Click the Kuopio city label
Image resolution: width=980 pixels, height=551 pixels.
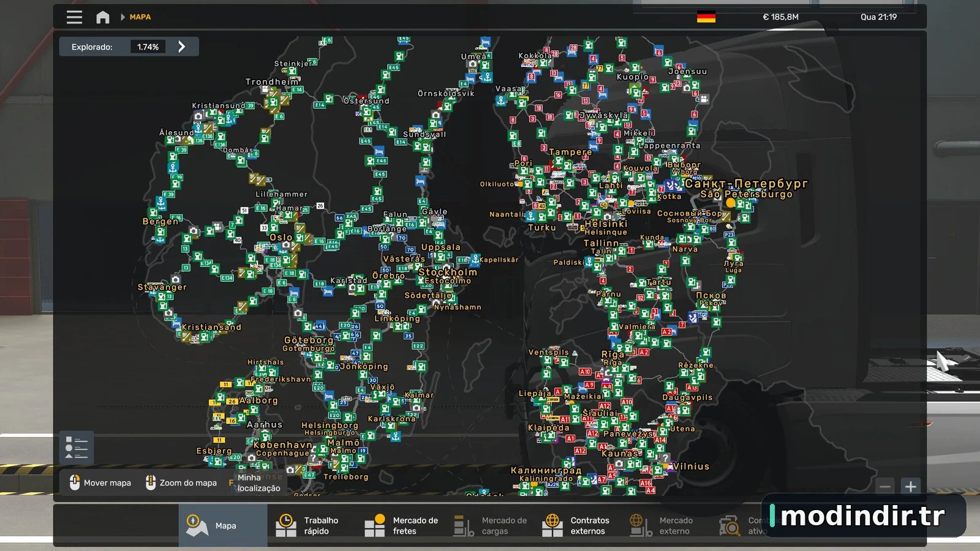pos(633,77)
